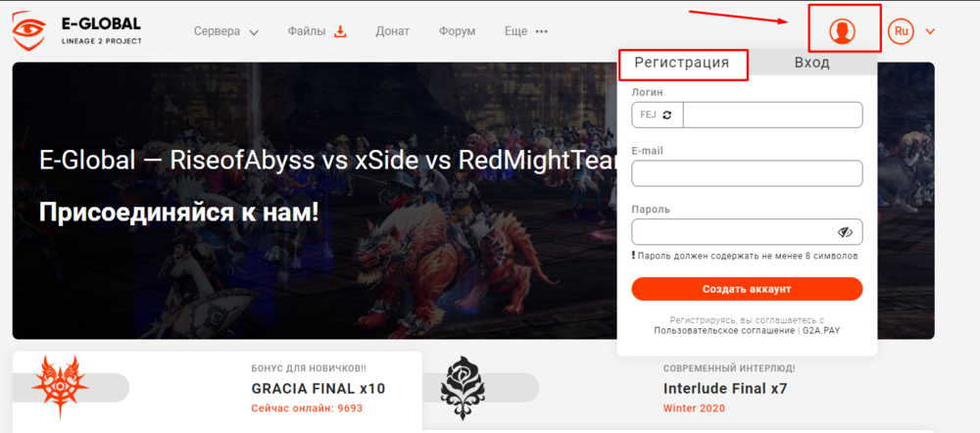Open the Пользовательское соглашение link
Image resolution: width=980 pixels, height=433 pixels.
[724, 330]
